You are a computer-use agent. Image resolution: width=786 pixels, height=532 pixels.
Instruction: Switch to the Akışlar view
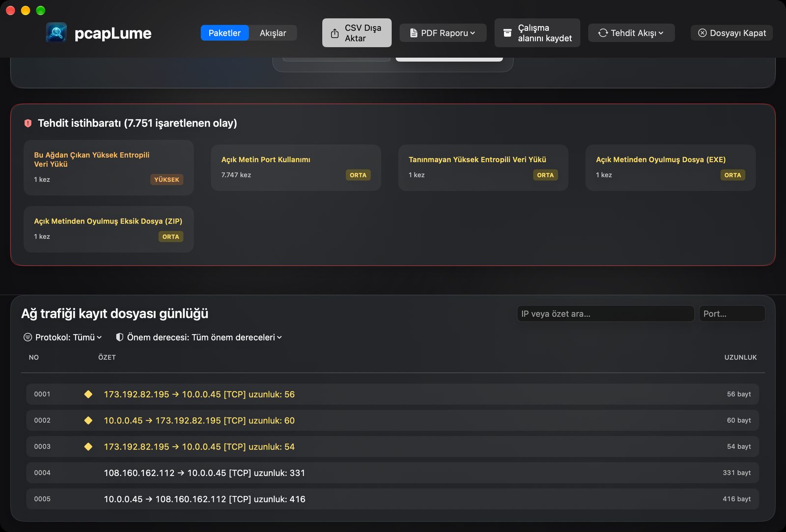pyautogui.click(x=273, y=33)
